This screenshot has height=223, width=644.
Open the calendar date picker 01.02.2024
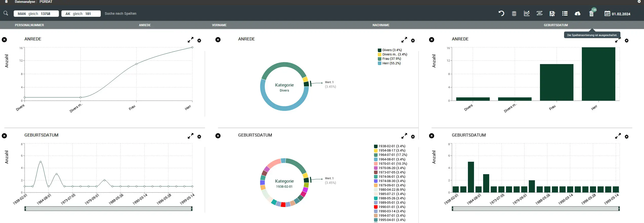[617, 14]
